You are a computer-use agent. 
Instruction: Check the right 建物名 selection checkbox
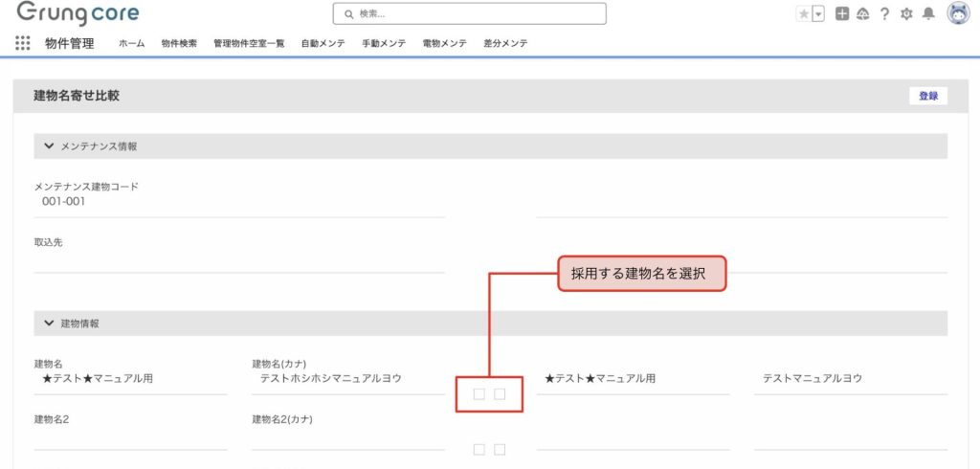[500, 394]
